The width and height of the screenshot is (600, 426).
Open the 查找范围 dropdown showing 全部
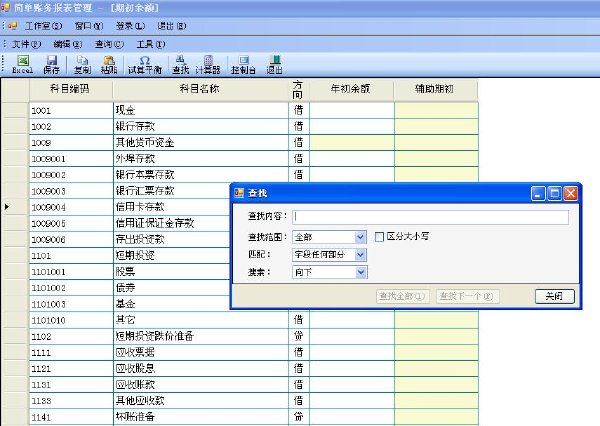360,237
